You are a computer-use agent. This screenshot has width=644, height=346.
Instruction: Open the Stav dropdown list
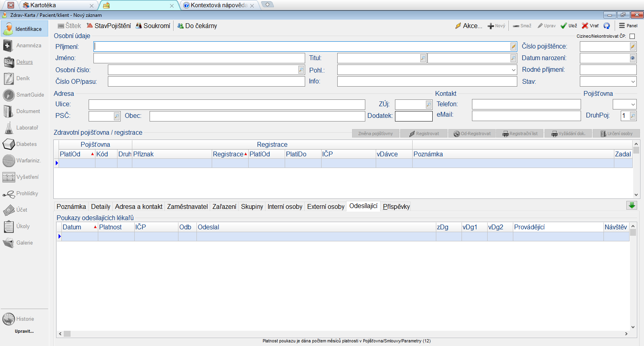pos(633,82)
